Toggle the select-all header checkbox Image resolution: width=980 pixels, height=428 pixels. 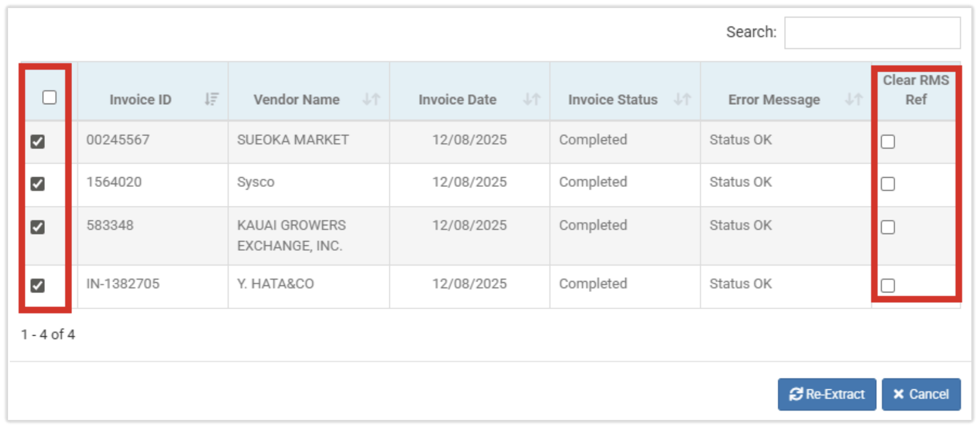[x=50, y=97]
